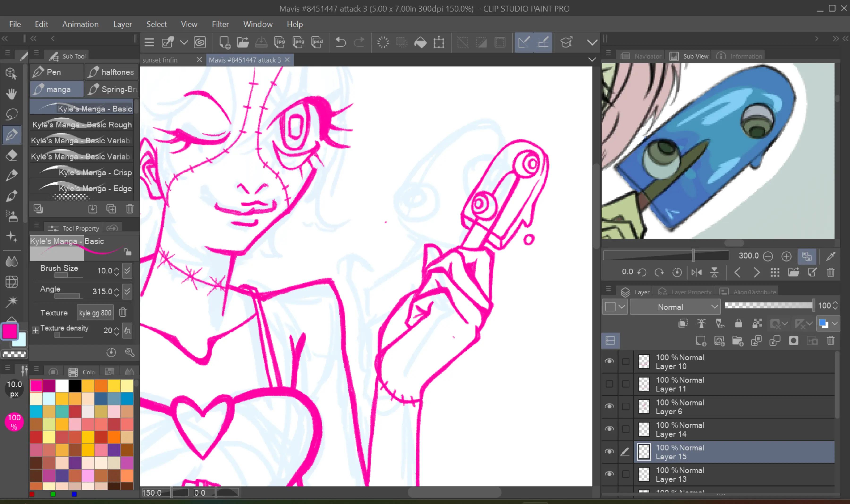The width and height of the screenshot is (850, 504).
Task: Select the Eraser tool in left toolbar
Action: tap(12, 155)
